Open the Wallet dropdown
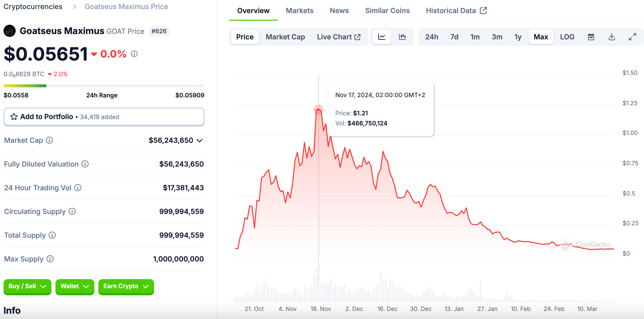 (x=75, y=286)
